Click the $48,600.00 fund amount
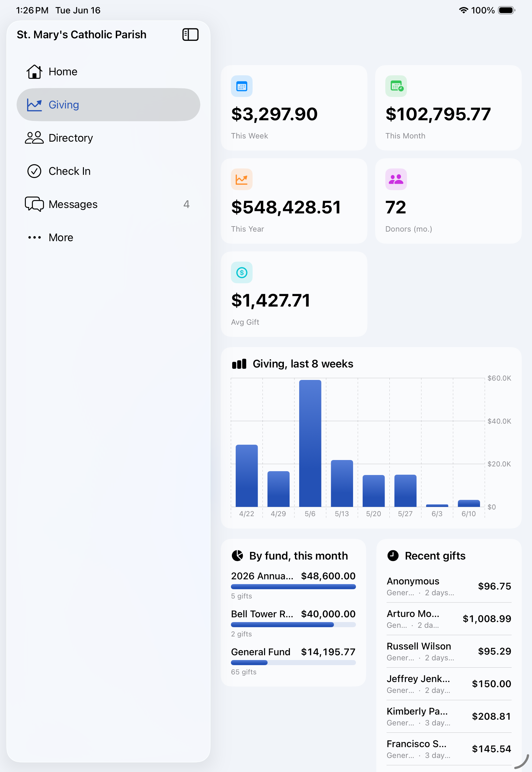532x772 pixels. pyautogui.click(x=328, y=576)
